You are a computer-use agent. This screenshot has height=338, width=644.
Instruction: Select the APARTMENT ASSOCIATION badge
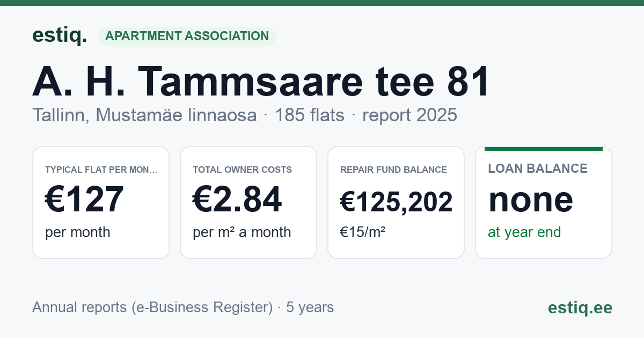click(187, 36)
